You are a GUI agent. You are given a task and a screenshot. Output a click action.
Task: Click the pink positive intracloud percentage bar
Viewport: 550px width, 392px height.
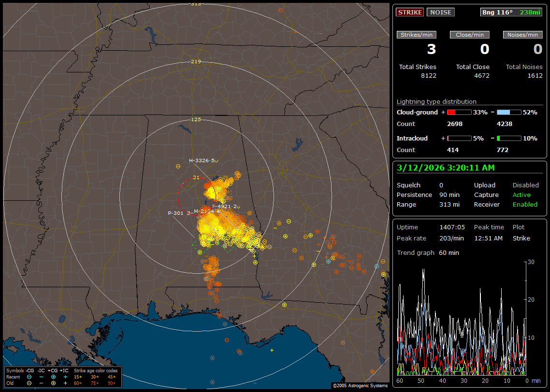click(459, 138)
